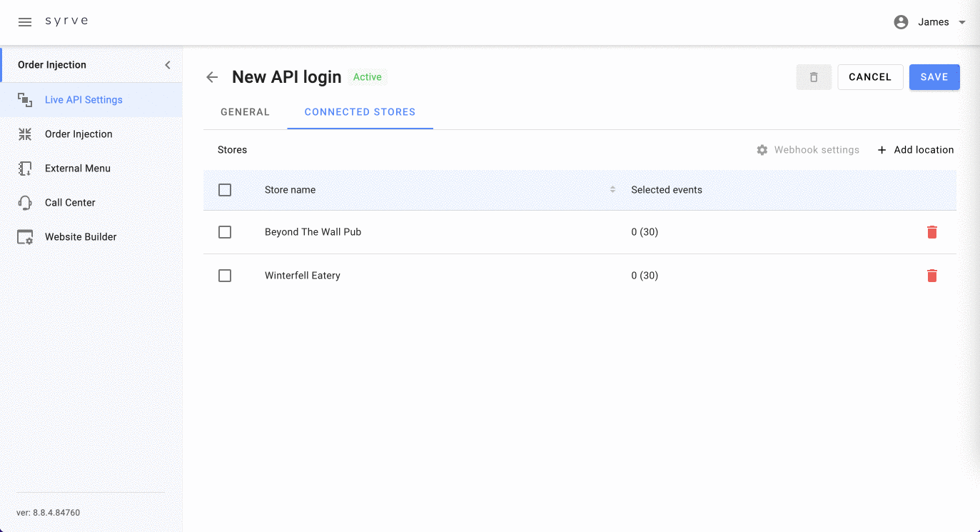Sort the table by Store name
980x532 pixels.
612,190
